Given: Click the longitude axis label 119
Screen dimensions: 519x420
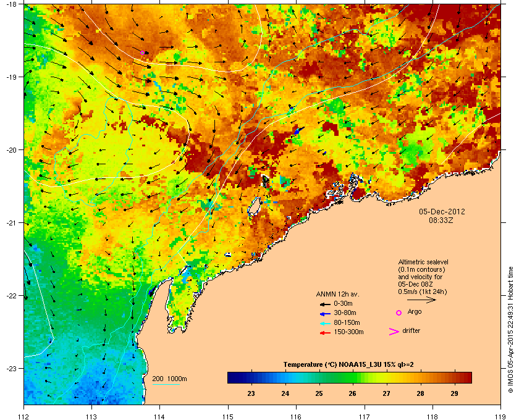Looking at the screenshot, I should pos(501,416).
